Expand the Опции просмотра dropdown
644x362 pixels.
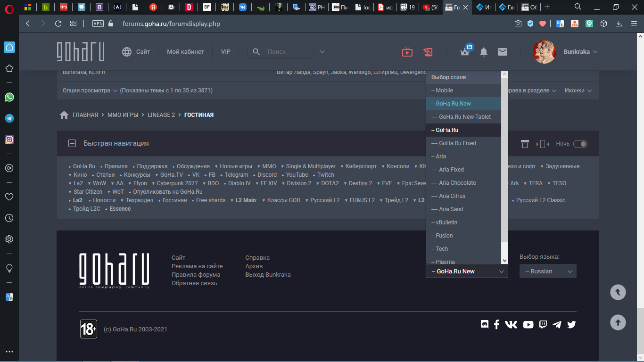[x=90, y=90]
